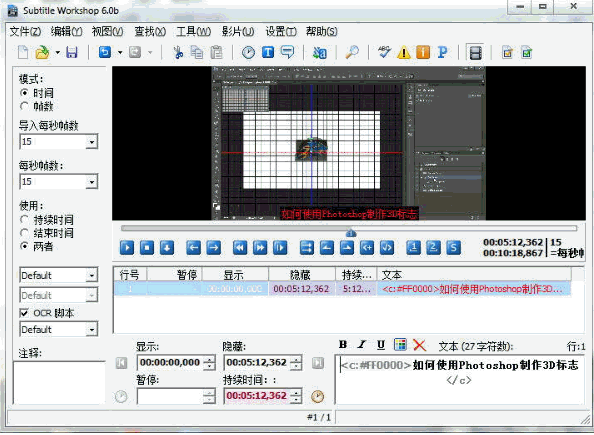Click the yellow warning triangle icon
The image size is (594, 435).
coord(404,52)
